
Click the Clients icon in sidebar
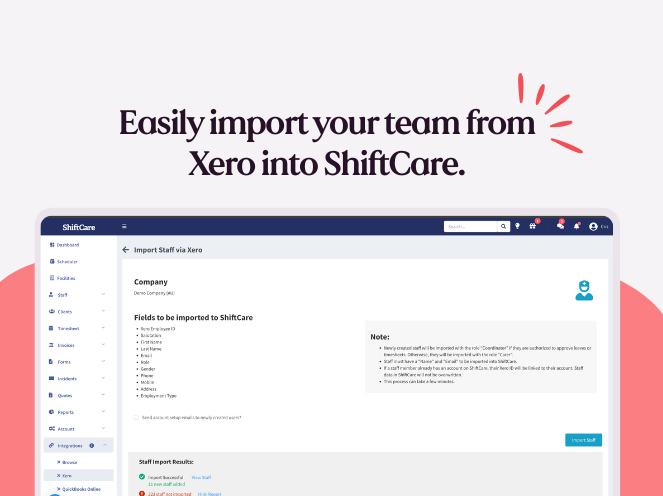pyautogui.click(x=52, y=311)
